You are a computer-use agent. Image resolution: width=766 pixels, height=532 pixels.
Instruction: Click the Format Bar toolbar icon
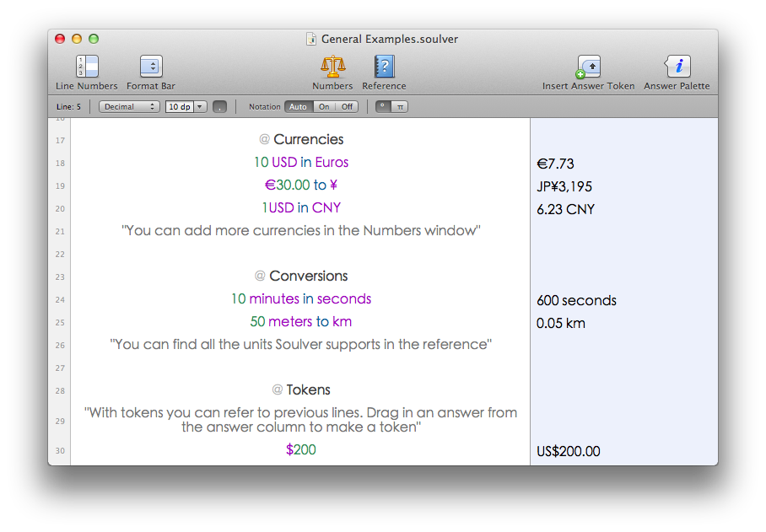151,66
